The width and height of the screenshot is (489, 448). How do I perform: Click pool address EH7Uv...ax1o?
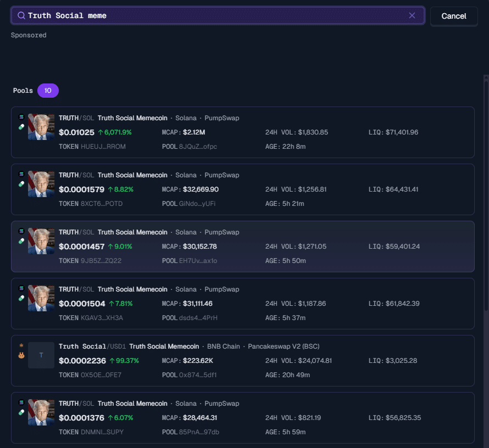click(x=198, y=260)
